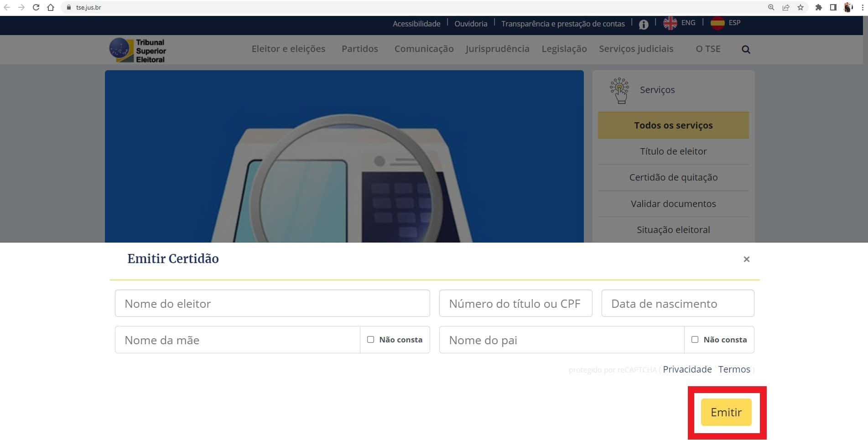This screenshot has width=868, height=440.
Task: Open the site search magnifier
Action: tap(746, 49)
